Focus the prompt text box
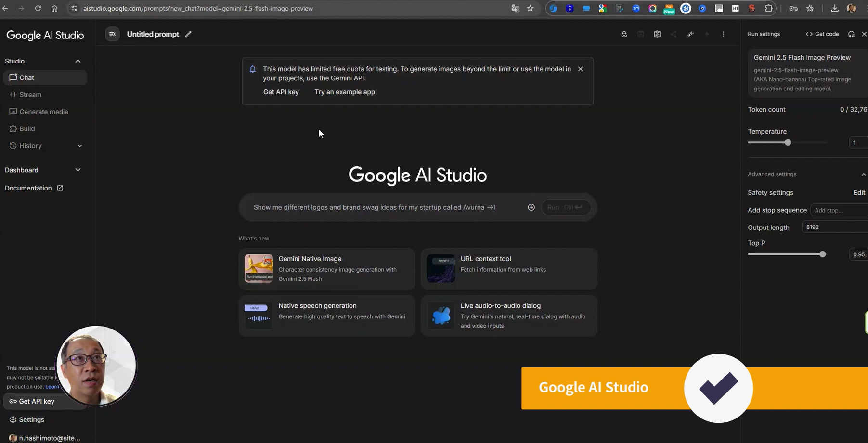Image resolution: width=868 pixels, height=443 pixels. [x=385, y=207]
